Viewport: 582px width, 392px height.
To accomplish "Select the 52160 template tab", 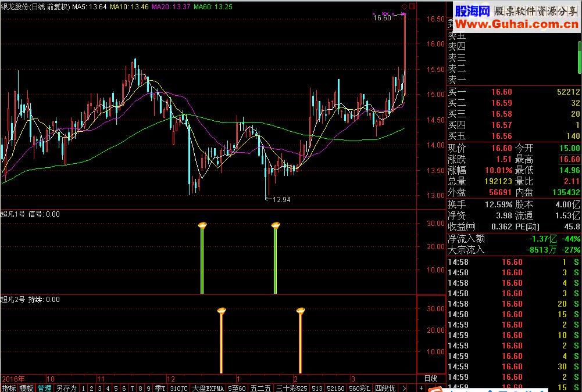I will click(336, 389).
